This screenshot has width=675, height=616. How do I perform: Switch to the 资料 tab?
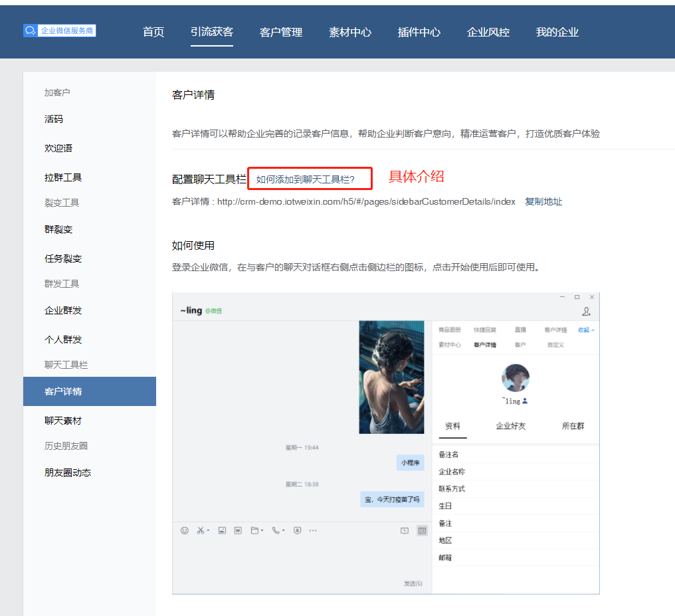452,426
